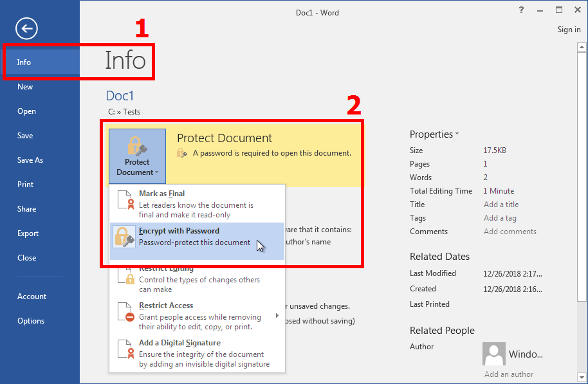Click the Related People heading
588x384 pixels.
442,331
